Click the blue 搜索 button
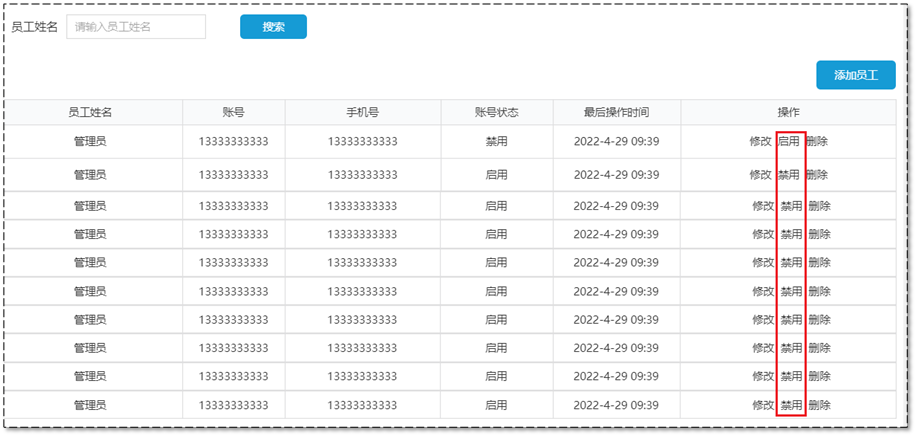Image resolution: width=916 pixels, height=436 pixels. (x=273, y=27)
